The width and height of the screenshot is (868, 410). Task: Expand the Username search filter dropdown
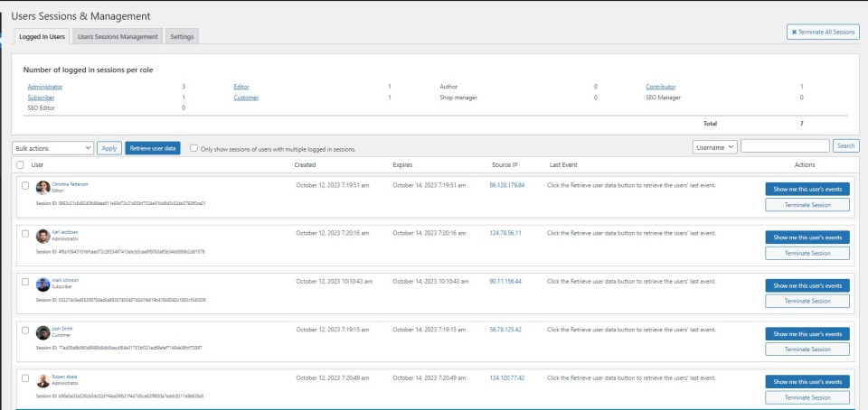[x=714, y=146]
